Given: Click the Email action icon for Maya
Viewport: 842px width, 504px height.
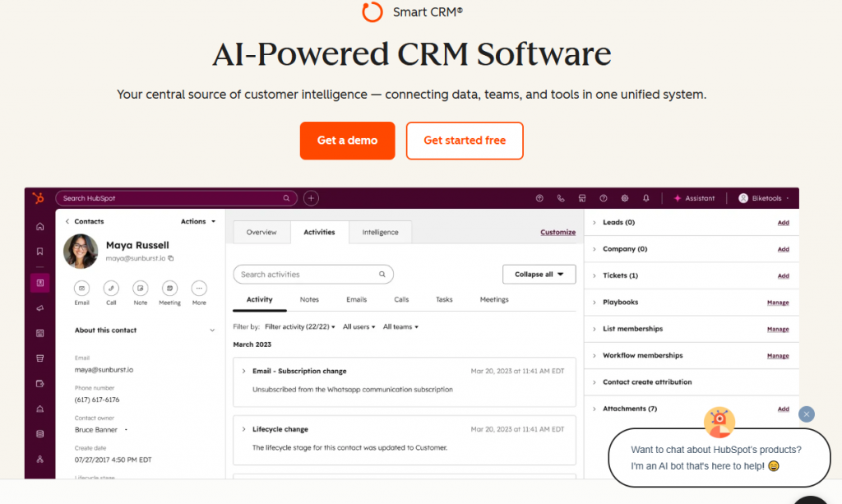Looking at the screenshot, I should (x=81, y=289).
